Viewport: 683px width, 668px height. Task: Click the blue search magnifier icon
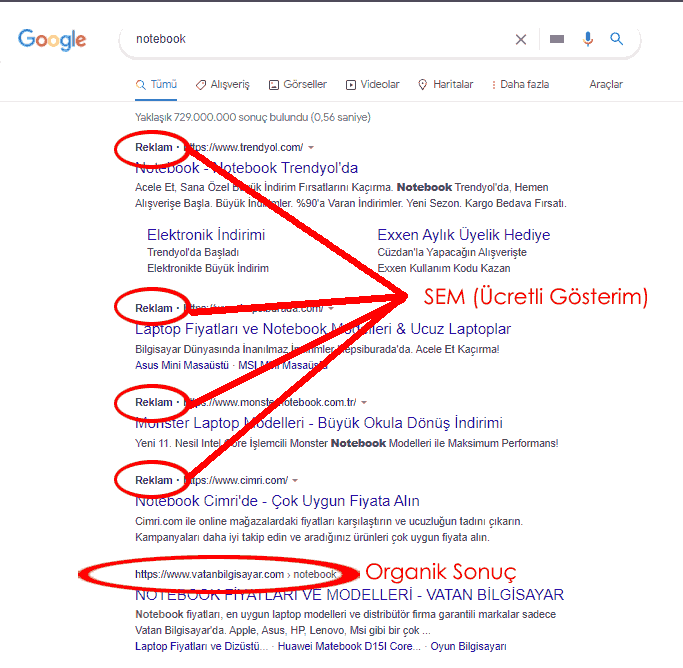tap(616, 39)
